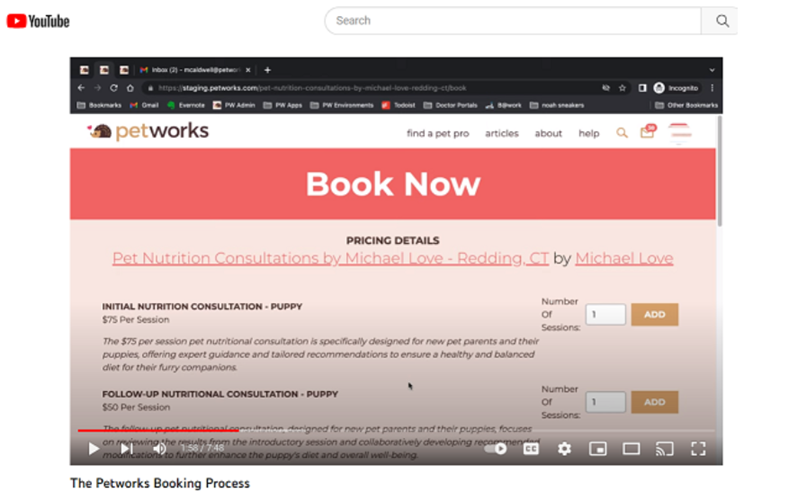Viewport: 788px width, 501px height.
Task: Expand the PW Apps bookmark folder
Action: (282, 105)
